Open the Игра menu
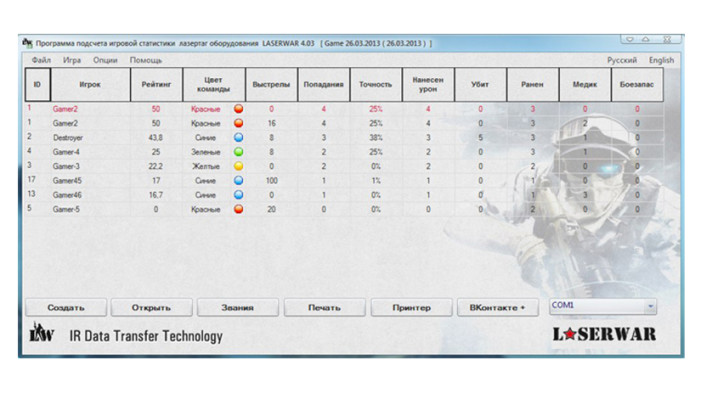The width and height of the screenshot is (701, 394). pyautogui.click(x=72, y=60)
